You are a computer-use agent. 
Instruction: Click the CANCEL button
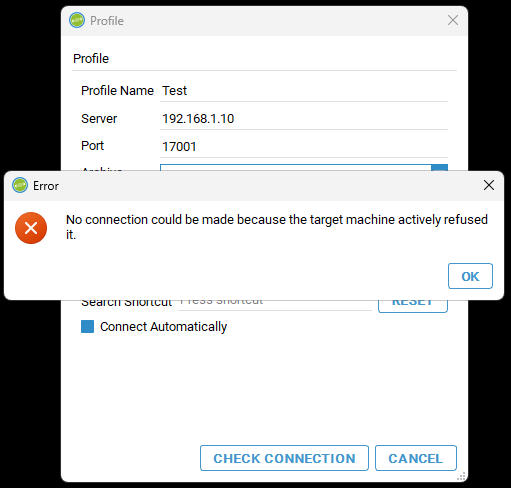coord(416,458)
